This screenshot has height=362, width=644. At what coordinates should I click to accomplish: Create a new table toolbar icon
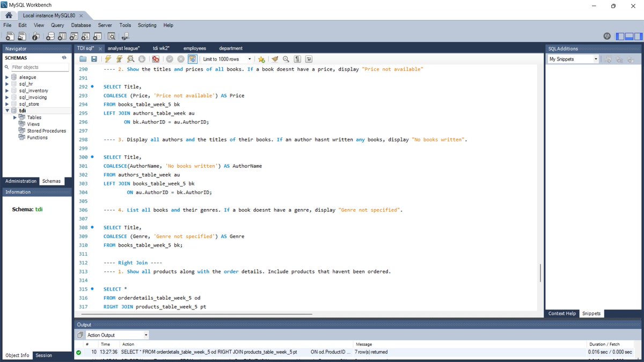62,36
